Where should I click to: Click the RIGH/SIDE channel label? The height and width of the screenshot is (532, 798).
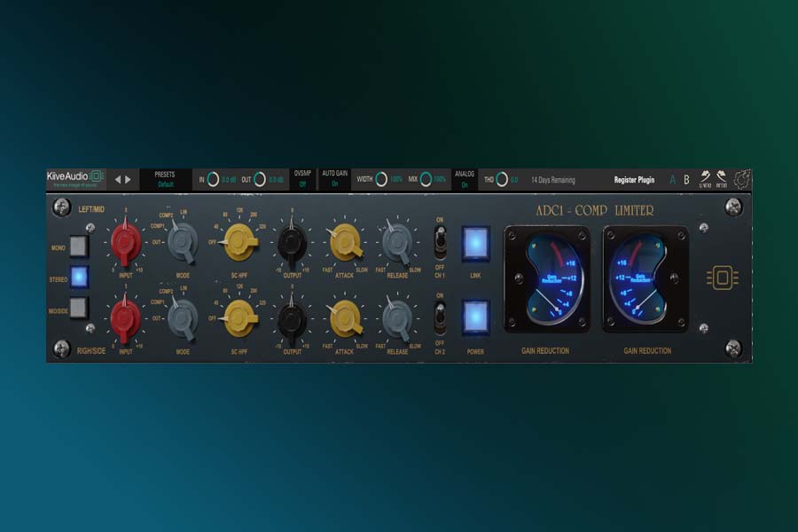point(91,351)
